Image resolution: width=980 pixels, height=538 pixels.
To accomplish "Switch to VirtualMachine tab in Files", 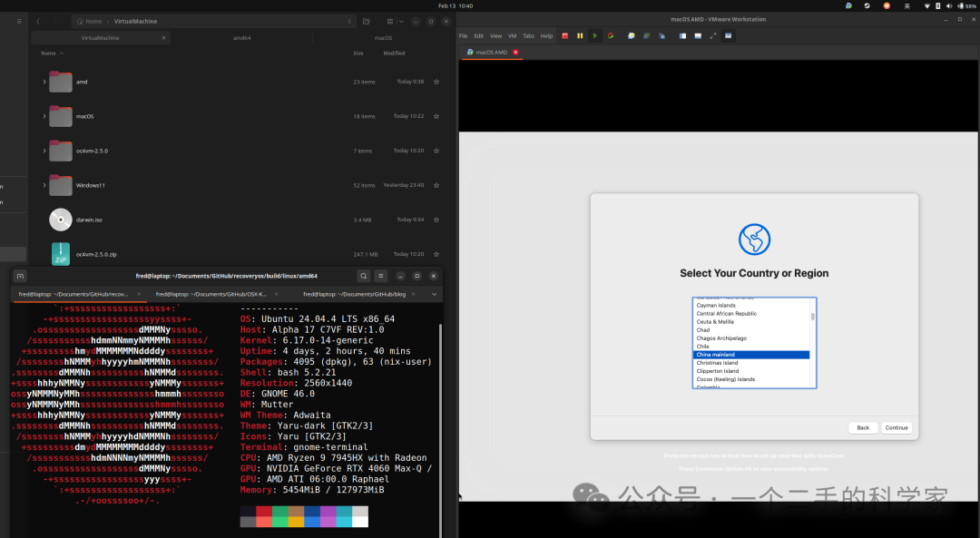I will coord(100,38).
